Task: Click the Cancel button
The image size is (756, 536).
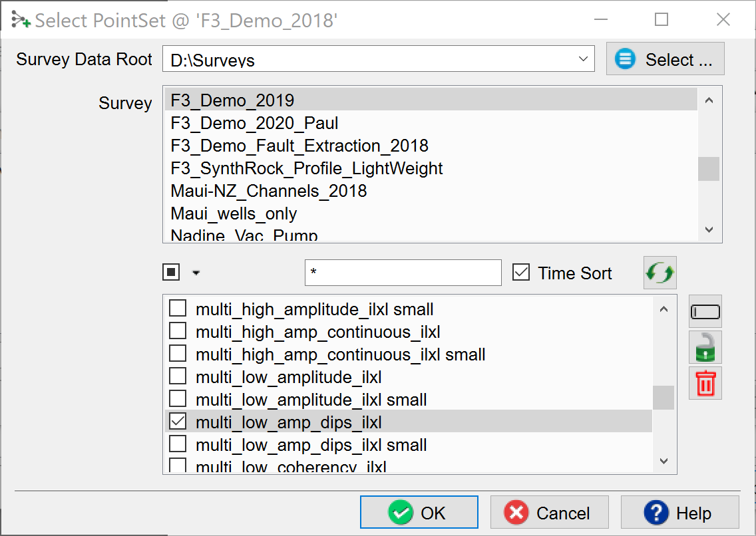Action: point(549,513)
